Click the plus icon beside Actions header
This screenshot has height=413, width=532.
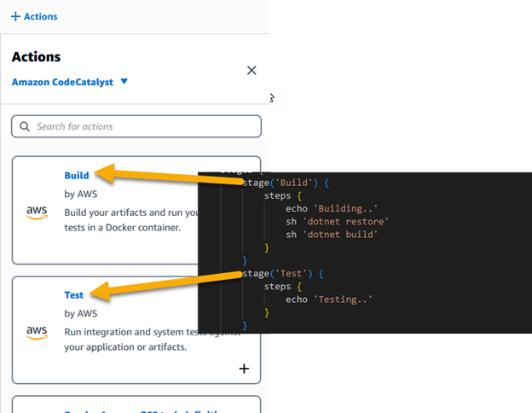pos(15,16)
